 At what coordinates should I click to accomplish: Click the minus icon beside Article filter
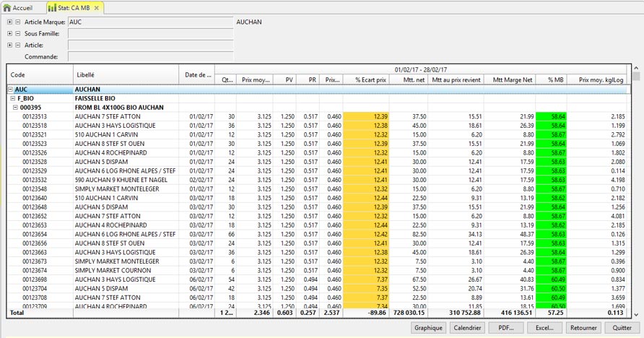tap(17, 45)
